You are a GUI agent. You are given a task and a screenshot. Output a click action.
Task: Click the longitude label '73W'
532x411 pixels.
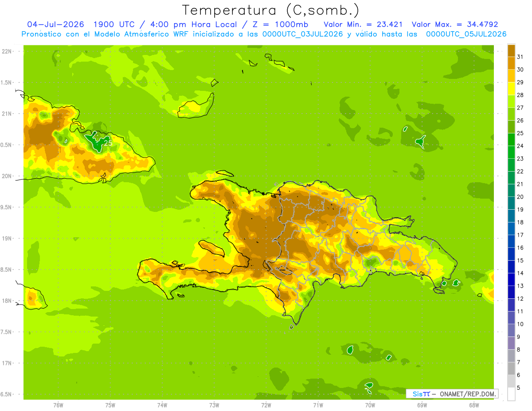pos(214,405)
